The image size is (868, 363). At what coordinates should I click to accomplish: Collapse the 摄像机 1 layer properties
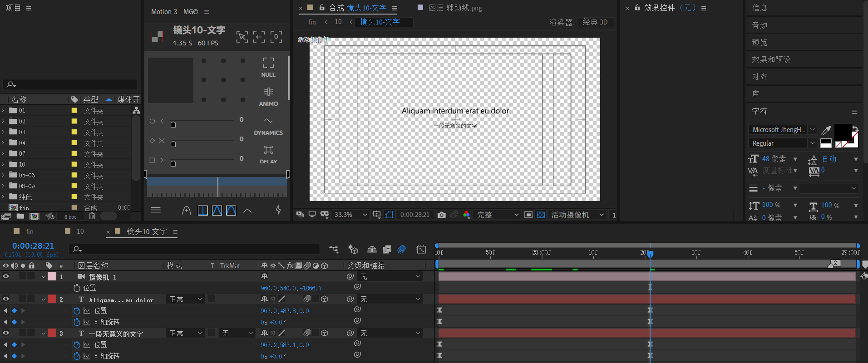click(x=44, y=276)
